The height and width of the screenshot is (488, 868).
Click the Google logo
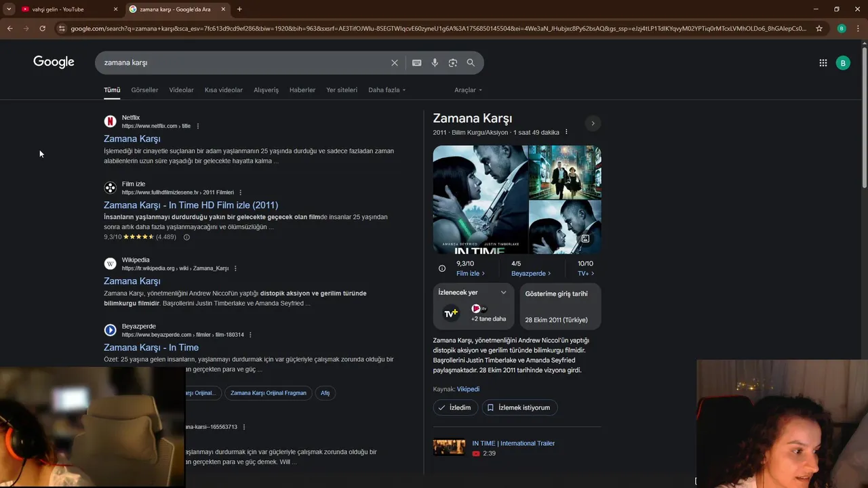point(54,62)
